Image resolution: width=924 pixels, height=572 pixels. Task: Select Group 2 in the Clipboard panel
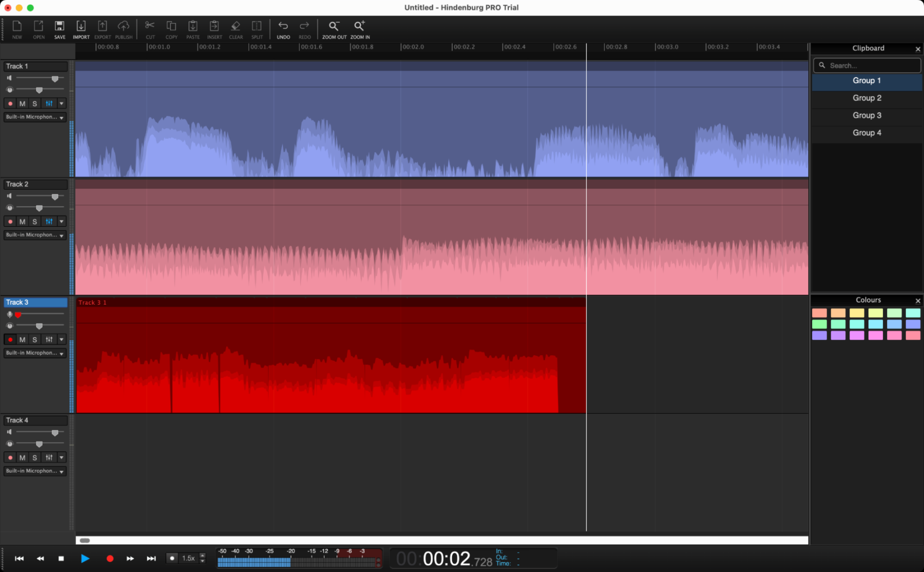[x=866, y=98]
